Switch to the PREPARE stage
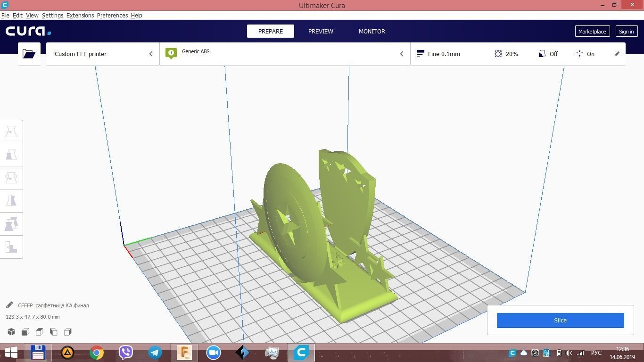Viewport: 644px width, 362px height. tap(271, 31)
